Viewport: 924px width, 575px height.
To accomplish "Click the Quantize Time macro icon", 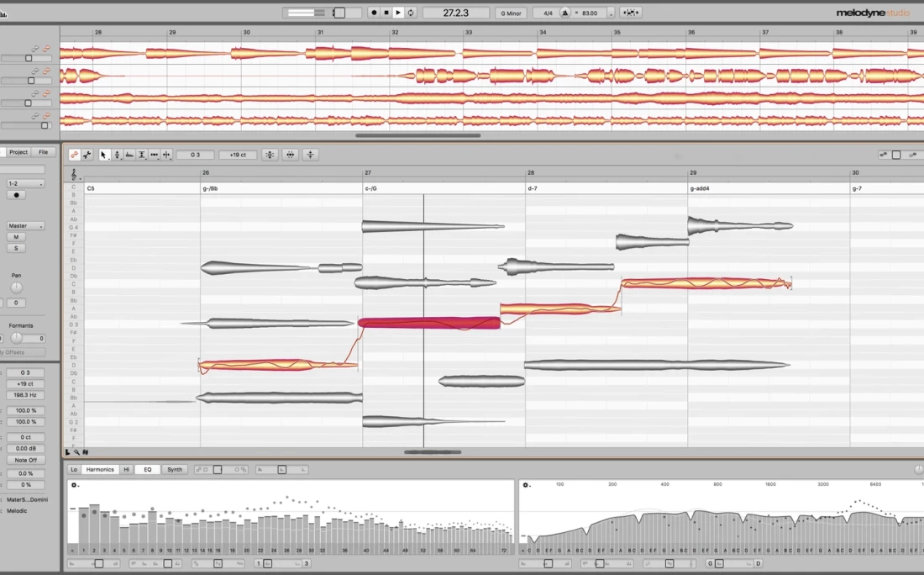I will pos(290,155).
